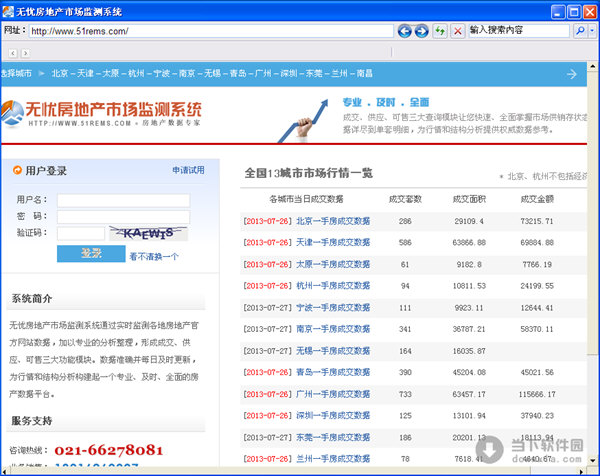The height and width of the screenshot is (476, 600).
Task: Click next-tab arrow below address bar
Action: pyautogui.click(x=24, y=52)
